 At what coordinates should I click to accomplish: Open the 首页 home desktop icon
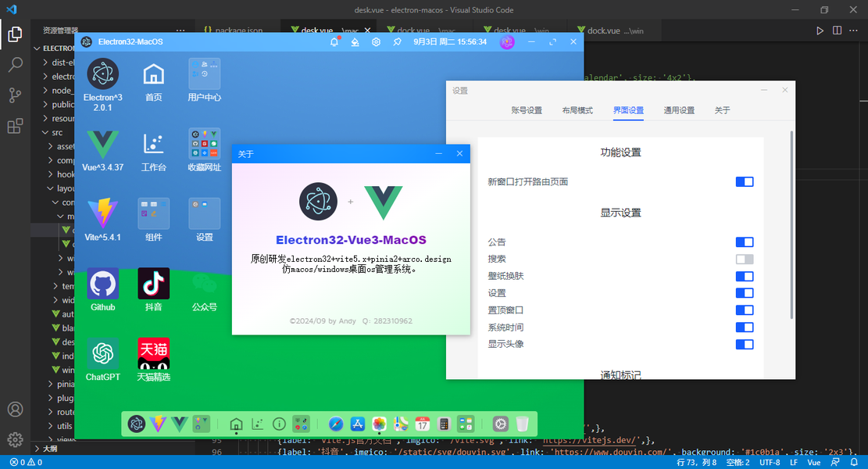tap(153, 81)
